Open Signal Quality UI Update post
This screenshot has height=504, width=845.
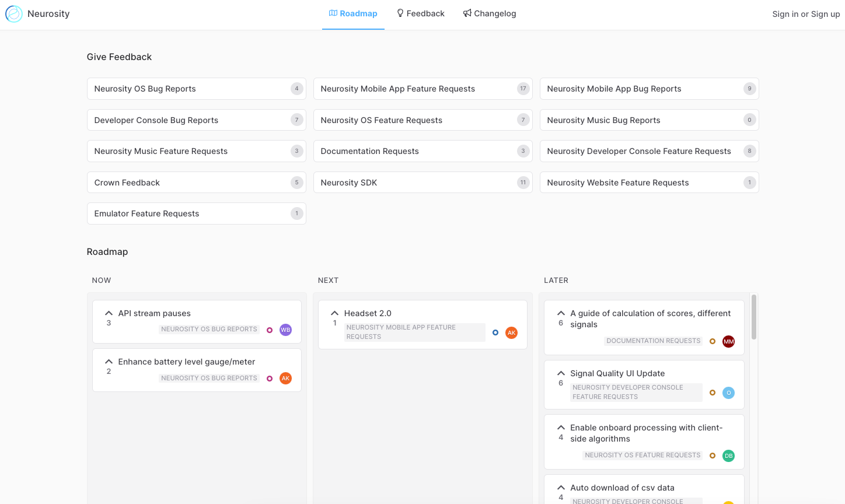pos(617,373)
